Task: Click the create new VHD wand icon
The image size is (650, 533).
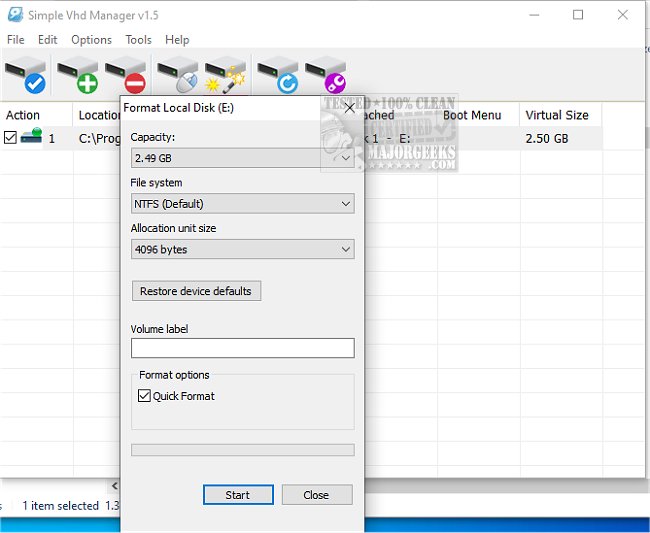Action: (226, 75)
